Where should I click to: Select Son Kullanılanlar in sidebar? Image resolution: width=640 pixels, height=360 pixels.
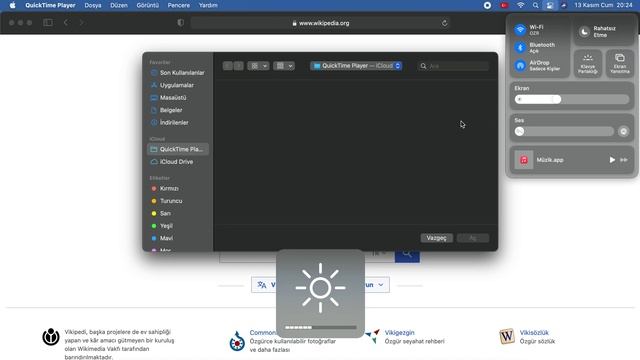178,73
